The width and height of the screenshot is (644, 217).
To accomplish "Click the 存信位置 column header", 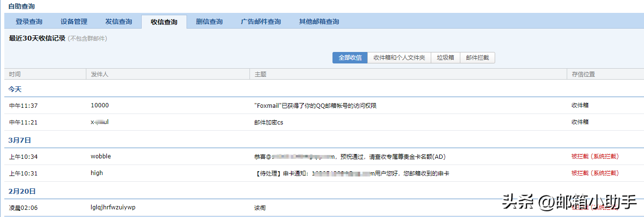I will click(583, 74).
